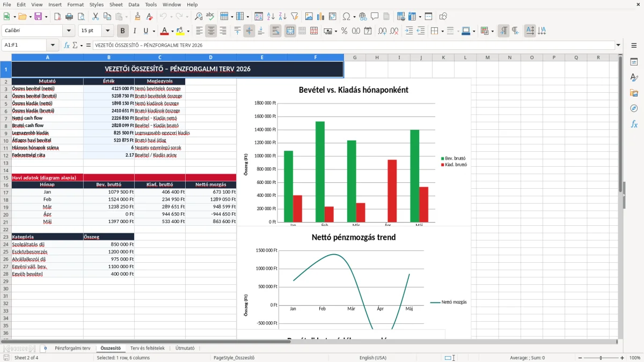Expand the Borders dropdown arrow
Image resolution: width=644 pixels, height=362 pixels.
pos(442,31)
